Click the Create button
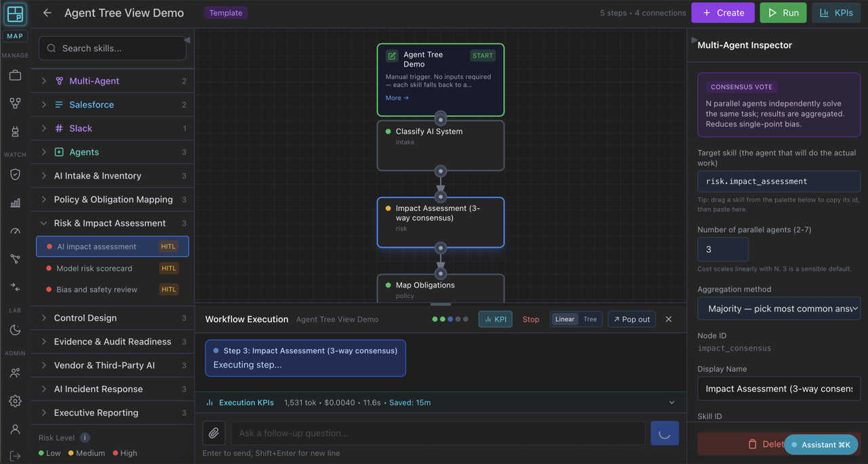 click(723, 13)
